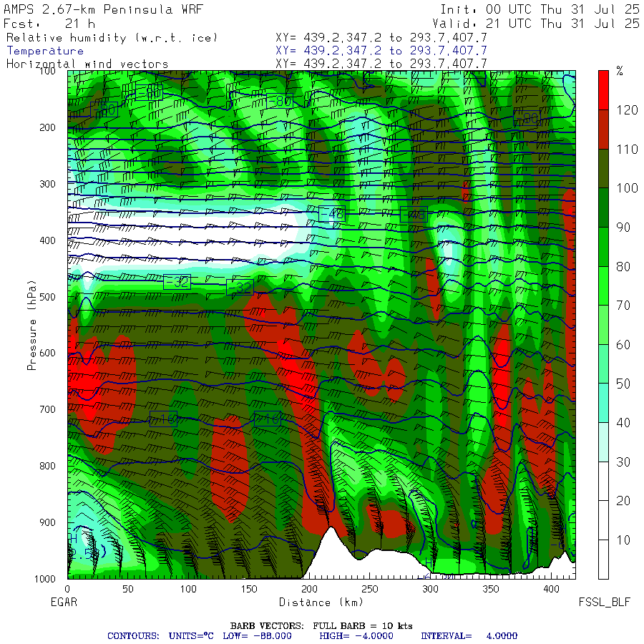Pick the bright red colorbar segment above 120
644x644 pixels.
point(603,90)
